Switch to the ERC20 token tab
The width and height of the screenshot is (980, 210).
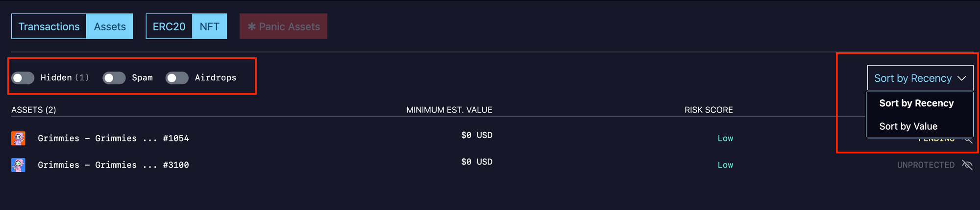click(x=169, y=26)
